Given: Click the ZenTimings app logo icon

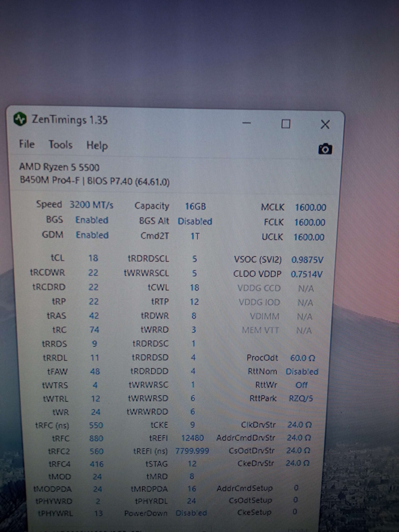Looking at the screenshot, I should (x=20, y=119).
